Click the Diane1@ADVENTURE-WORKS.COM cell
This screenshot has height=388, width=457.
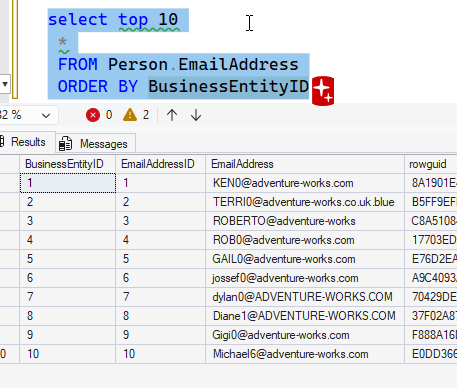click(305, 316)
